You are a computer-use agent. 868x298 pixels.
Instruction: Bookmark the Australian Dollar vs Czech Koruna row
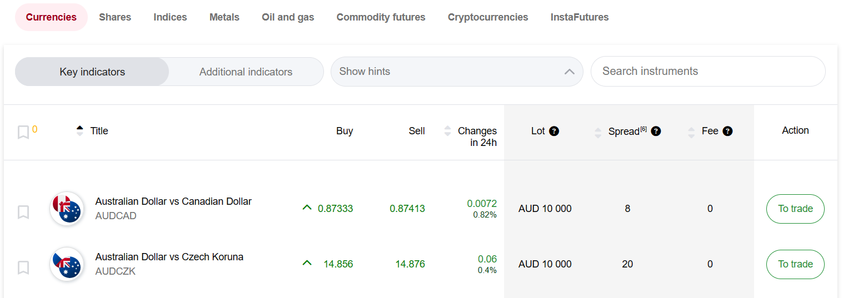point(23,267)
